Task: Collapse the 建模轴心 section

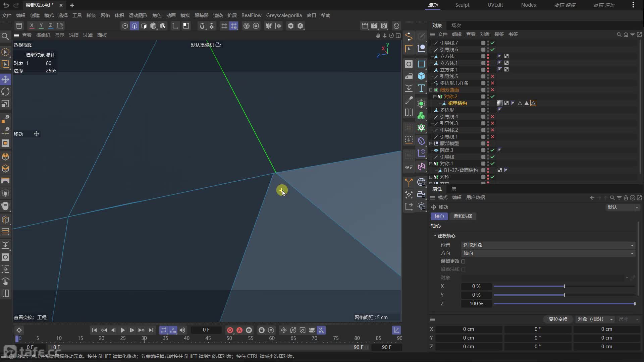Action: point(435,236)
